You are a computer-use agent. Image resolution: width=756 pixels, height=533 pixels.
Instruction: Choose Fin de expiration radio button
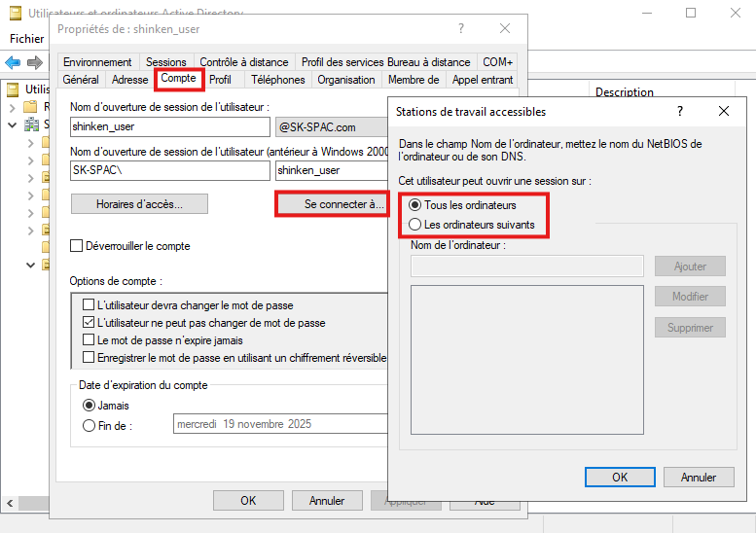90,425
